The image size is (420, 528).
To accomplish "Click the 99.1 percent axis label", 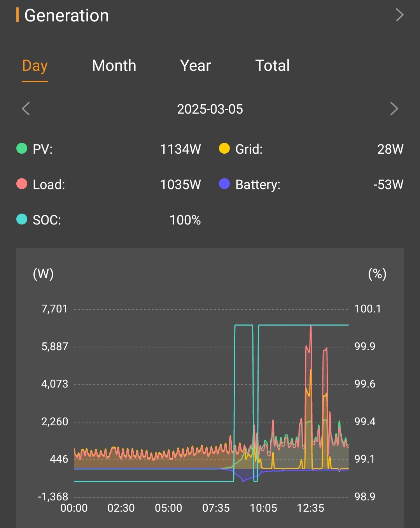I will tap(365, 459).
